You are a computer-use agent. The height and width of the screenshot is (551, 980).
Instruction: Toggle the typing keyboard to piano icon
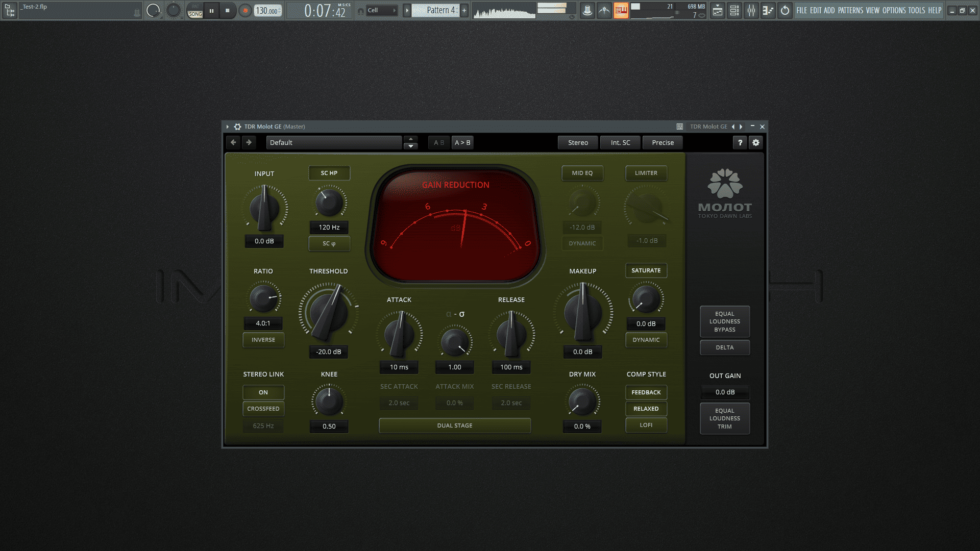click(x=621, y=10)
